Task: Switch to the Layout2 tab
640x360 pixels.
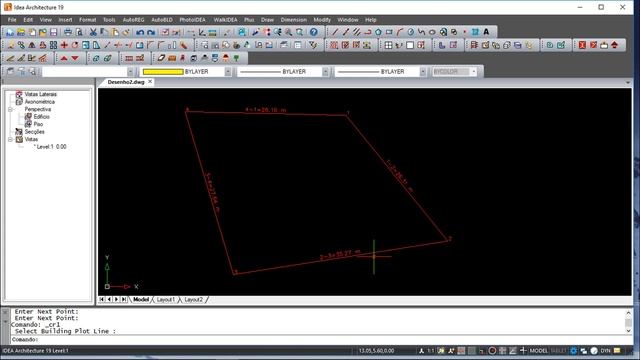Action: 193,300
